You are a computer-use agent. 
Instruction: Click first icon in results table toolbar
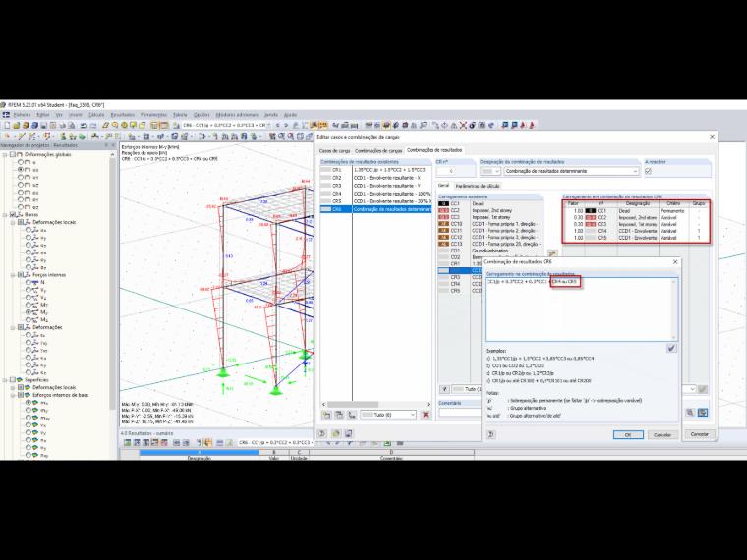click(127, 443)
